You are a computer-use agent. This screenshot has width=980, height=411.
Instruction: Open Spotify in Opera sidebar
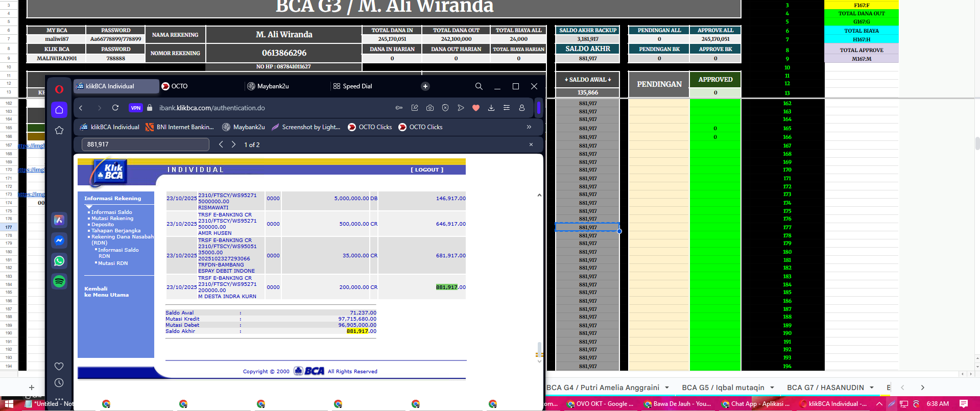point(59,281)
